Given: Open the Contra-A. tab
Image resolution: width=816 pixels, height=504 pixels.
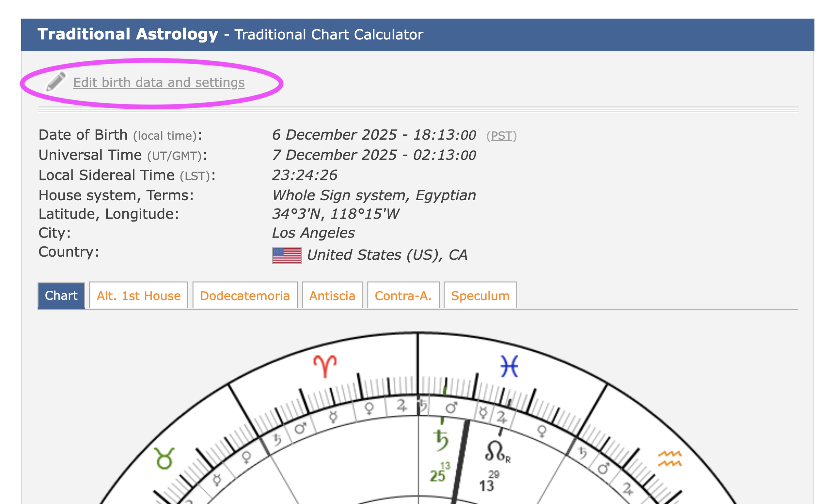Looking at the screenshot, I should (x=403, y=296).
